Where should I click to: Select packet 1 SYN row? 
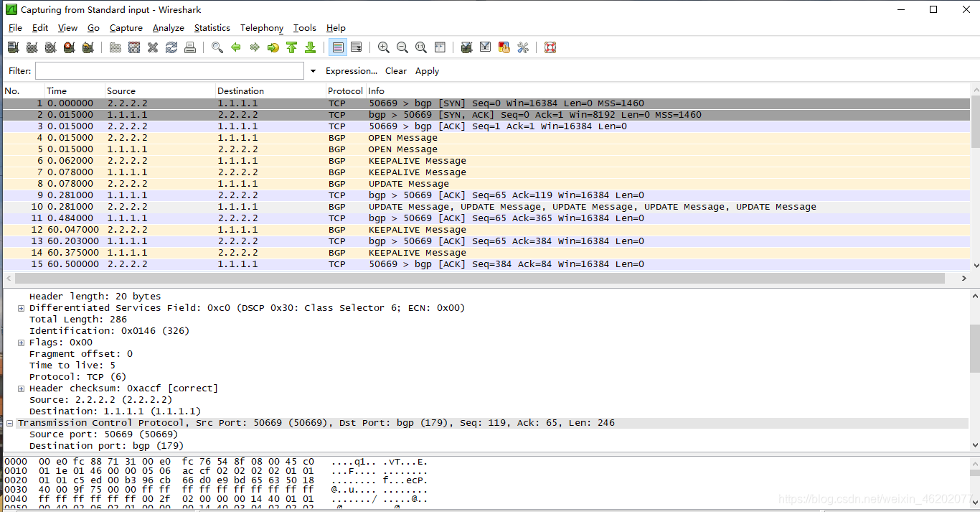[486, 103]
